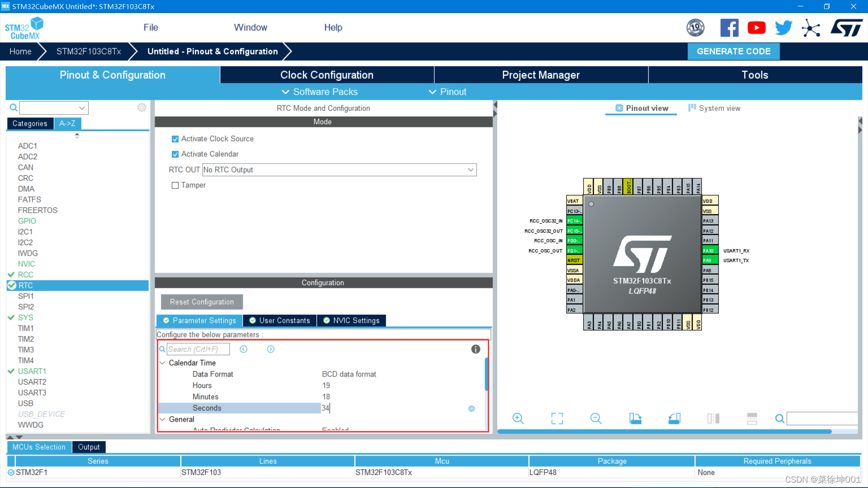
Task: Click the zoom in icon below pinout
Action: [518, 418]
